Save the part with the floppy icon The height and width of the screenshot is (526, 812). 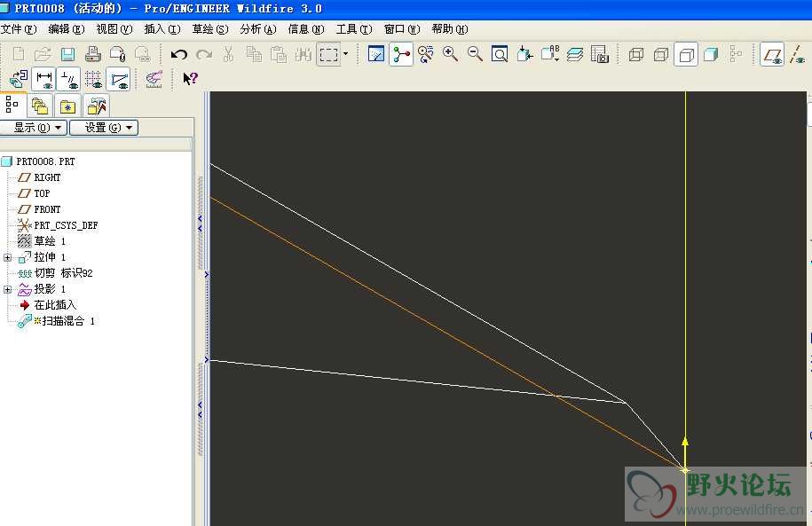(67, 54)
